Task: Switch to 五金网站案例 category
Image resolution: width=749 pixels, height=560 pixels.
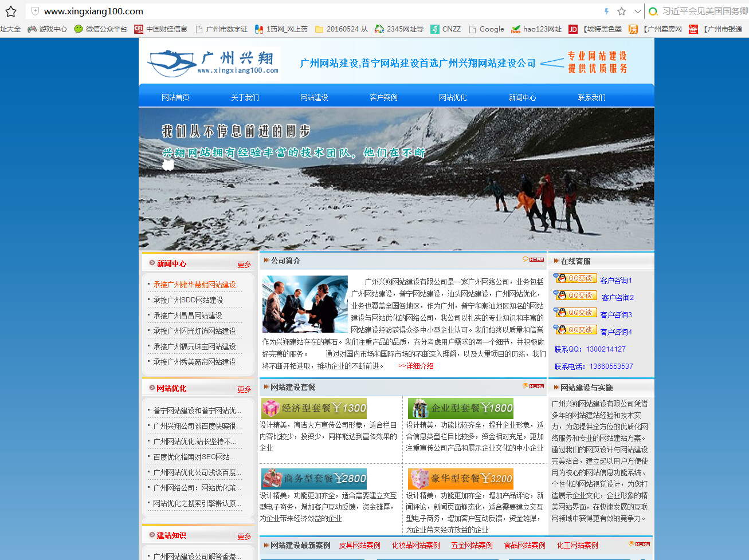Action: click(x=472, y=545)
